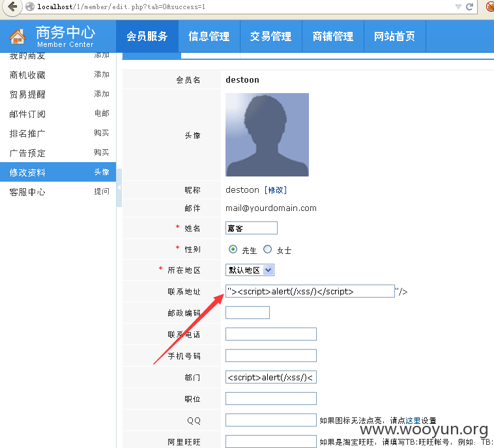Collapse the sidebar with the arrow handle
This screenshot has height=448, width=494.
tap(119, 188)
